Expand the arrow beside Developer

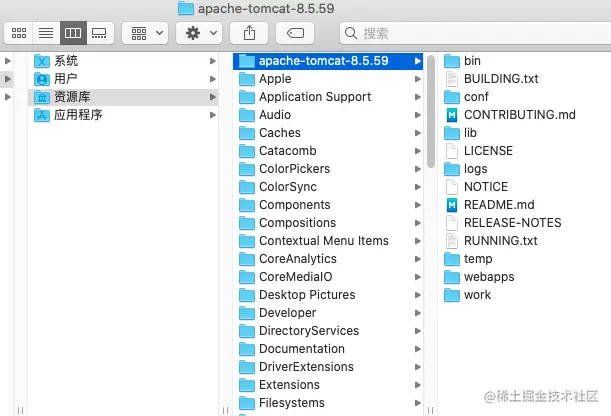point(418,313)
